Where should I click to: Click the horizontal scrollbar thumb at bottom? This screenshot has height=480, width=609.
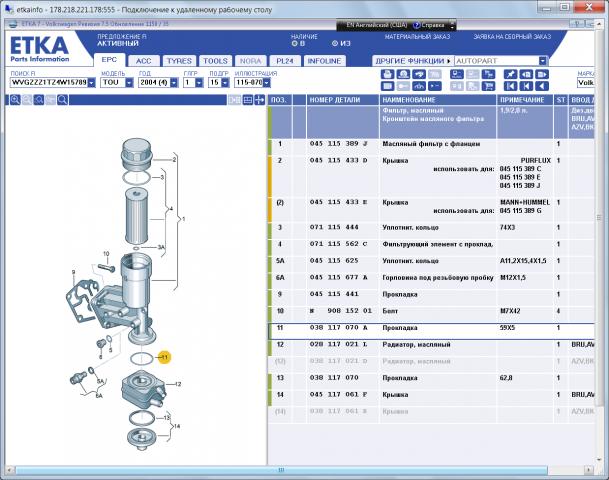tap(281, 470)
